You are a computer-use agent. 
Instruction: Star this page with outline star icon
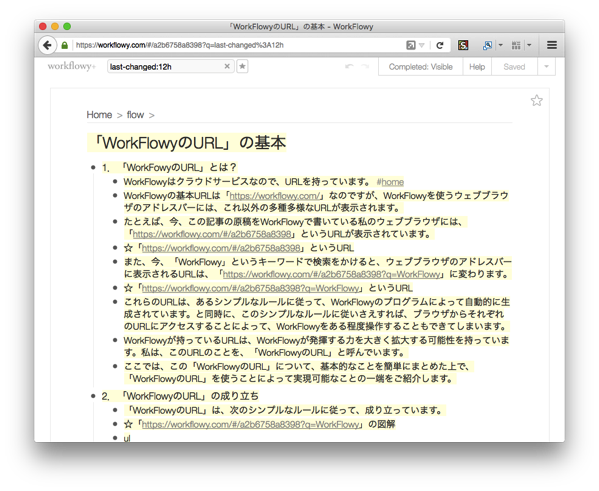click(x=536, y=100)
